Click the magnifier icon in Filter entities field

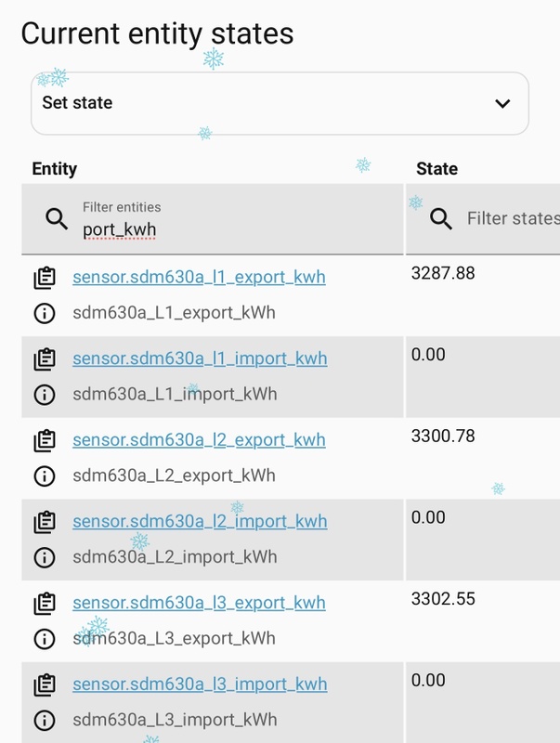tap(58, 219)
